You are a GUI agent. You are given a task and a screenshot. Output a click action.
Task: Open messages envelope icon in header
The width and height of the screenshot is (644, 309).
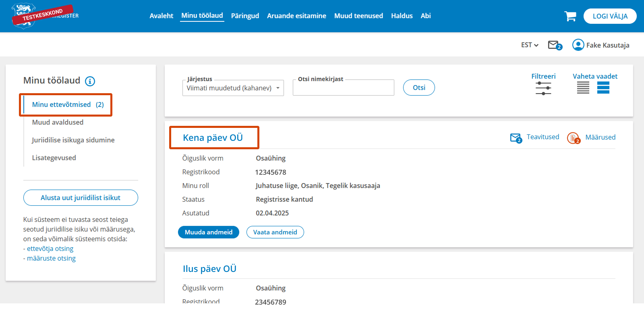pyautogui.click(x=555, y=45)
